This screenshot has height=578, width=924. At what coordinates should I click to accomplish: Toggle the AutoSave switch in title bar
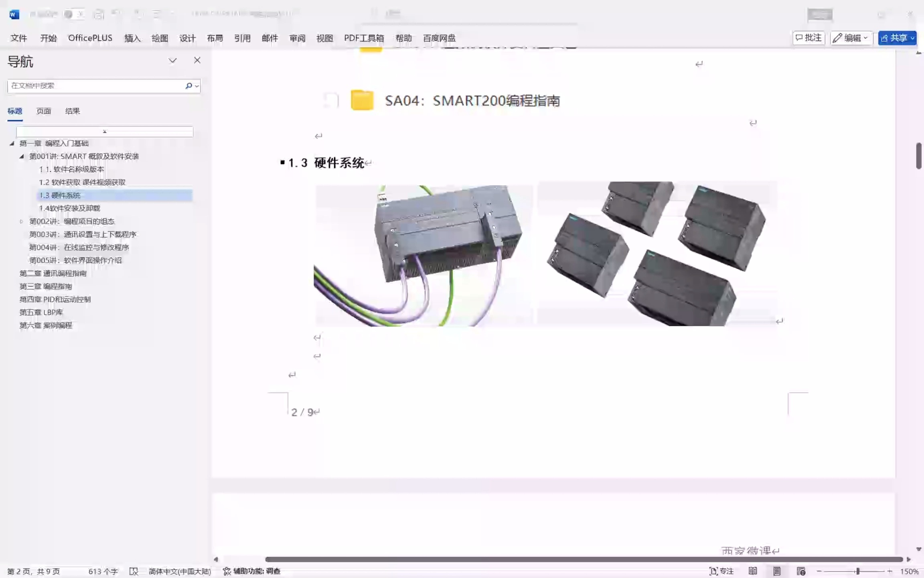pyautogui.click(x=75, y=14)
